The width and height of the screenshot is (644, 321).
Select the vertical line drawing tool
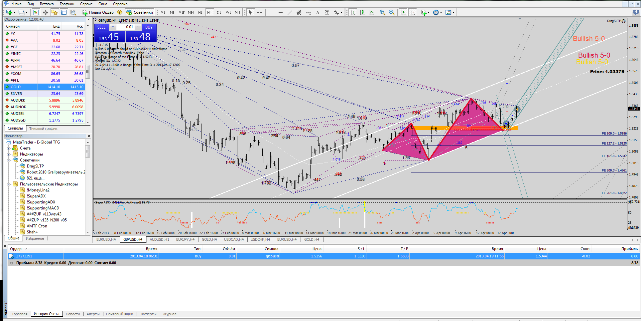coord(271,12)
